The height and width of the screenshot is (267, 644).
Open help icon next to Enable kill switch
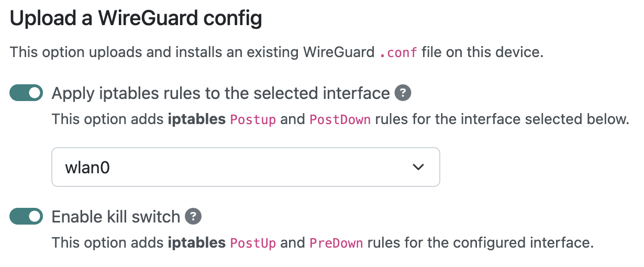[x=193, y=216]
